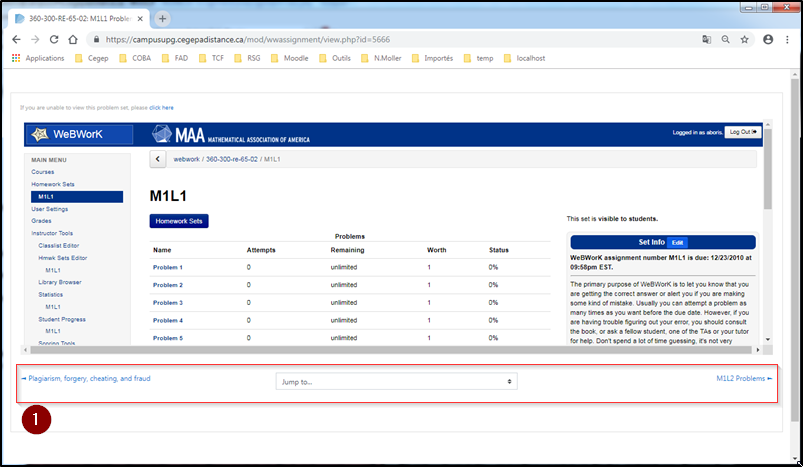Open the Chrome profile avatar icon
The image size is (803, 467).
click(768, 40)
